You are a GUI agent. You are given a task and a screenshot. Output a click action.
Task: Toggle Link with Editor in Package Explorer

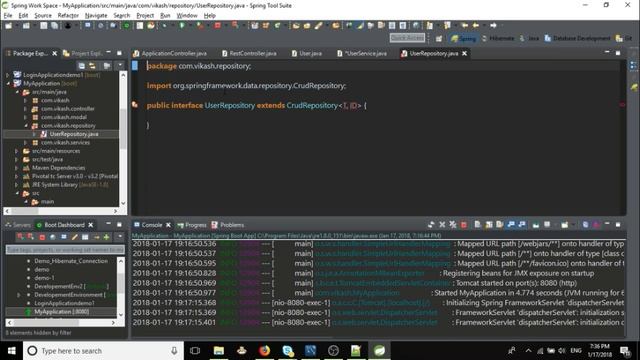point(93,66)
